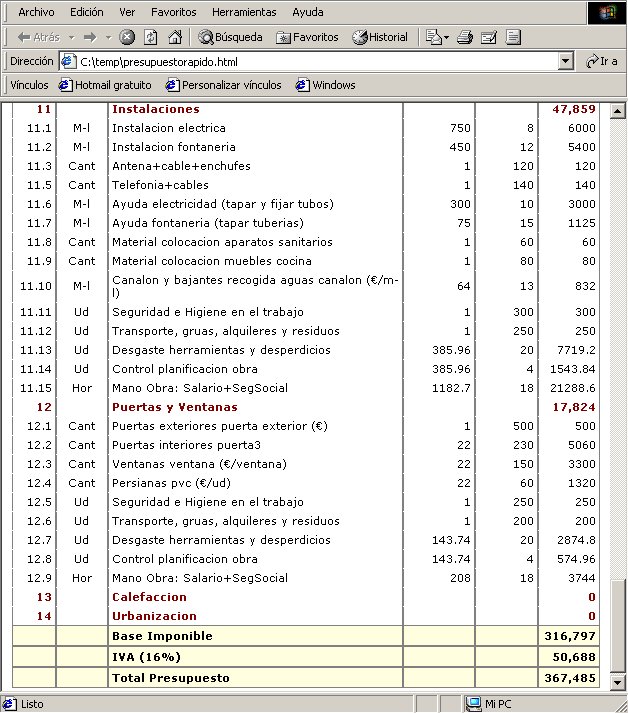This screenshot has width=628, height=713.
Task: Show the Historial panel
Action: (380, 37)
